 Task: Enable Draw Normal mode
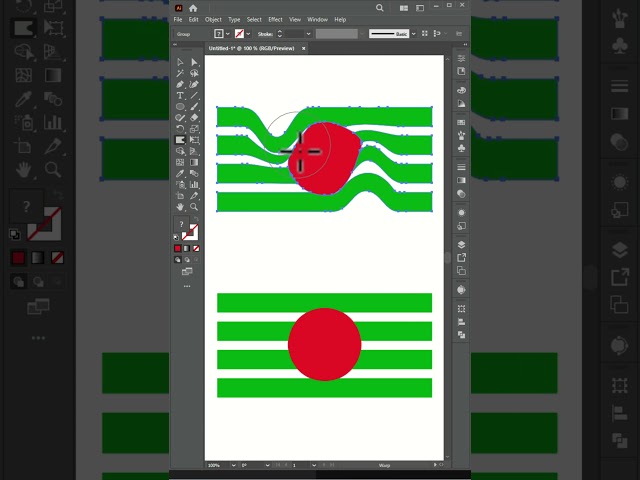point(178,260)
